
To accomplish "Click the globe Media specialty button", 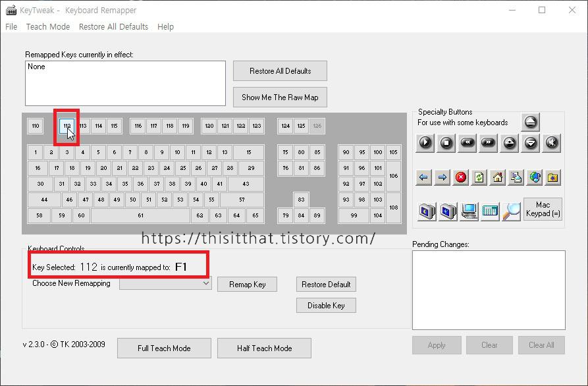I will point(535,177).
